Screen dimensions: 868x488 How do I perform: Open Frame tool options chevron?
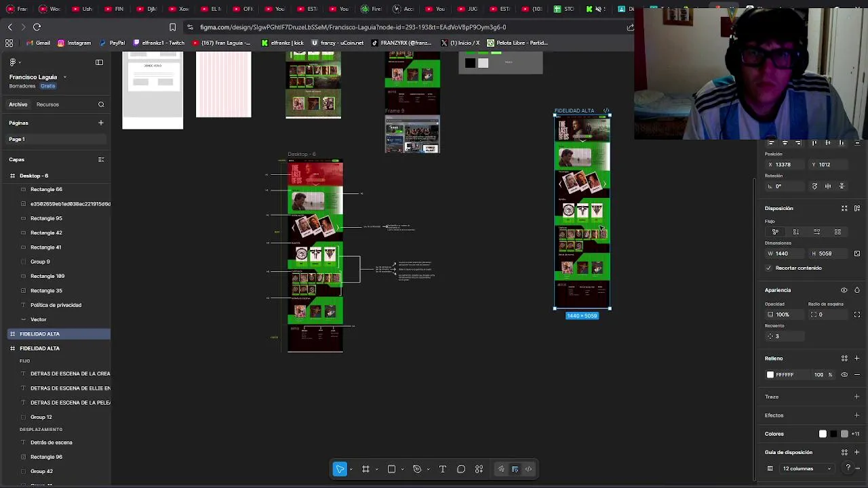coord(376,469)
